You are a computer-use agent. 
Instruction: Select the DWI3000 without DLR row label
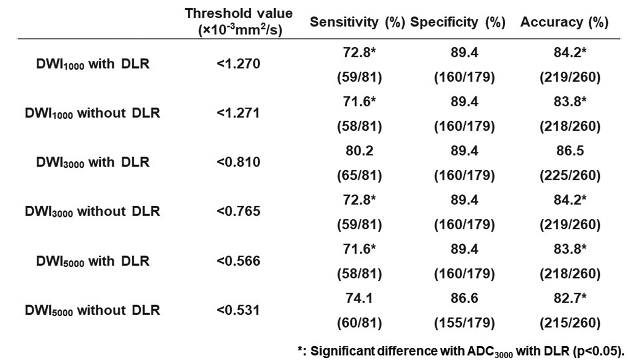click(93, 212)
